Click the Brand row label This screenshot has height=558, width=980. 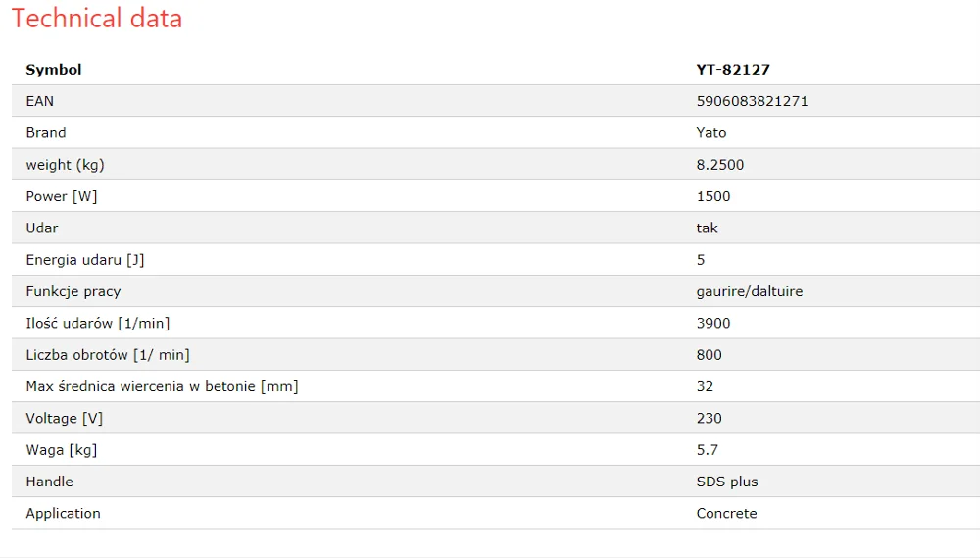pos(46,132)
